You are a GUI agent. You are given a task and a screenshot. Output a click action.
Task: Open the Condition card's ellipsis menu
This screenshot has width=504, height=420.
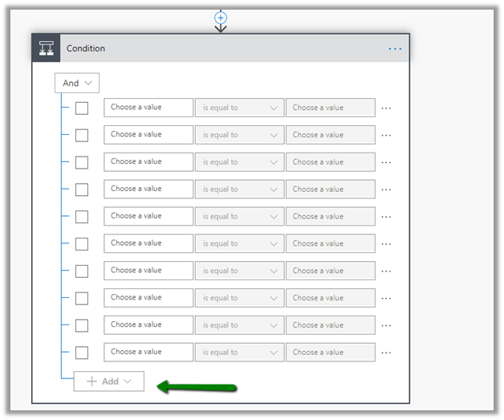click(x=395, y=49)
